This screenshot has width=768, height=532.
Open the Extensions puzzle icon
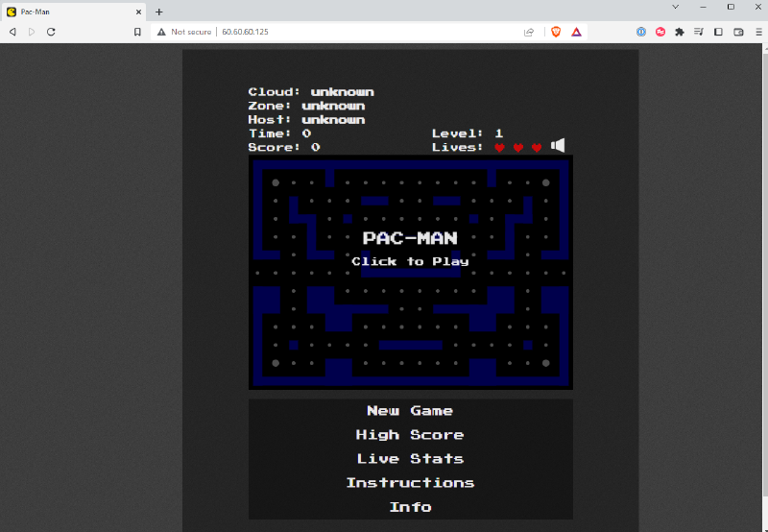point(680,32)
